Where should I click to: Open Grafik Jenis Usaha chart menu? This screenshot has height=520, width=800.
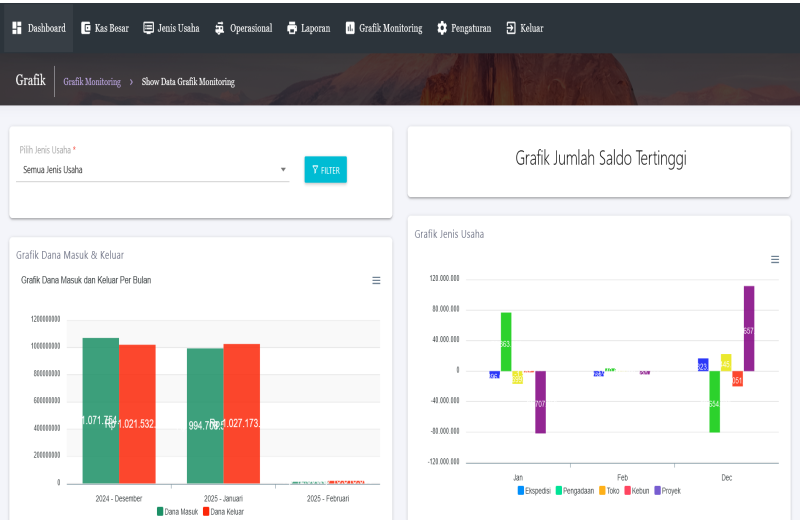point(775,259)
